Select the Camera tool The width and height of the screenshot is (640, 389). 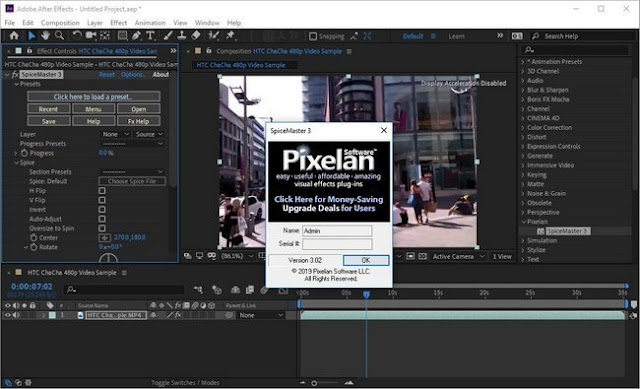pos(91,36)
